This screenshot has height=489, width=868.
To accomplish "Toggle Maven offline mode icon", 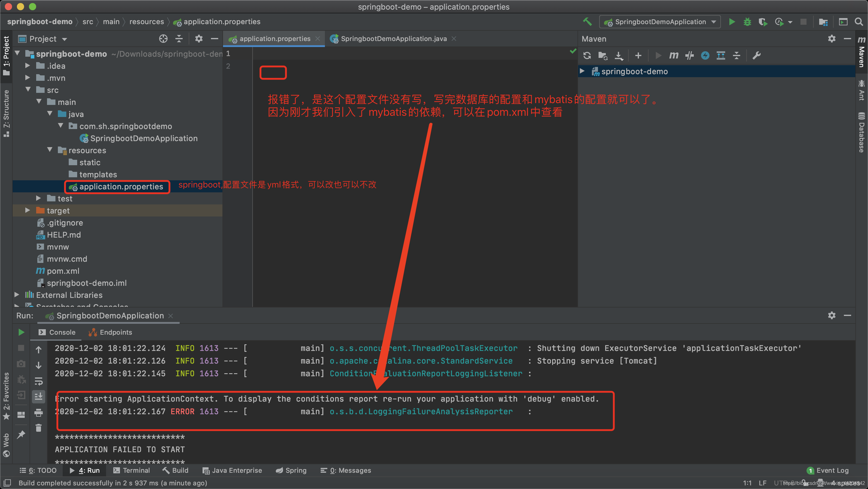I will pos(689,55).
